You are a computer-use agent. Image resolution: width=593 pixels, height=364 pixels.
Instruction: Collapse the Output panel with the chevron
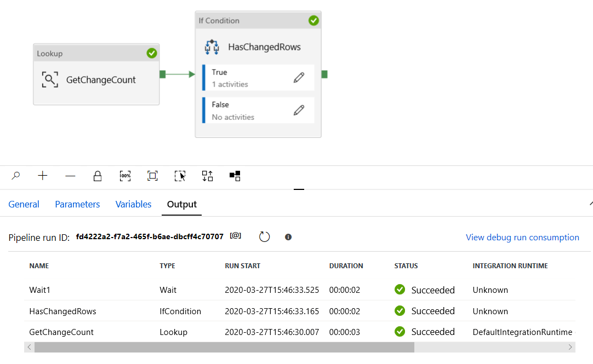pos(590,201)
